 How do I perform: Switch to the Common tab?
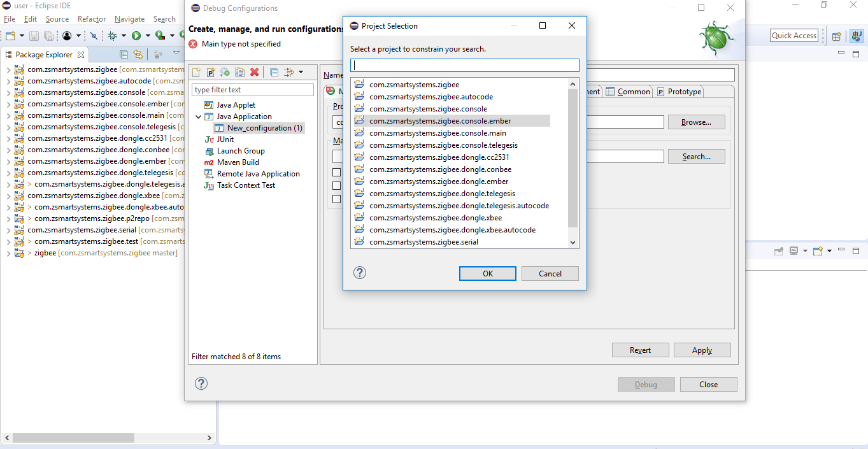tap(628, 92)
